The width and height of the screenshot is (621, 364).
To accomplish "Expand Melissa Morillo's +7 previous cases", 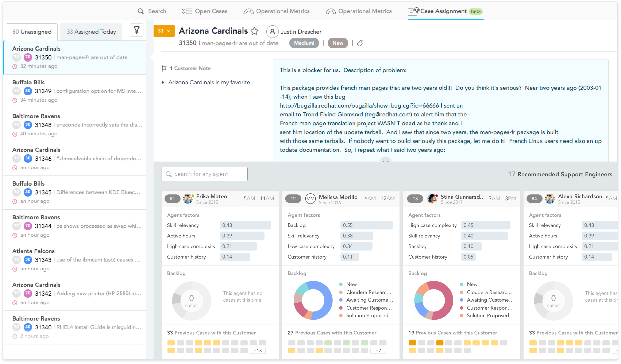I will (x=378, y=351).
